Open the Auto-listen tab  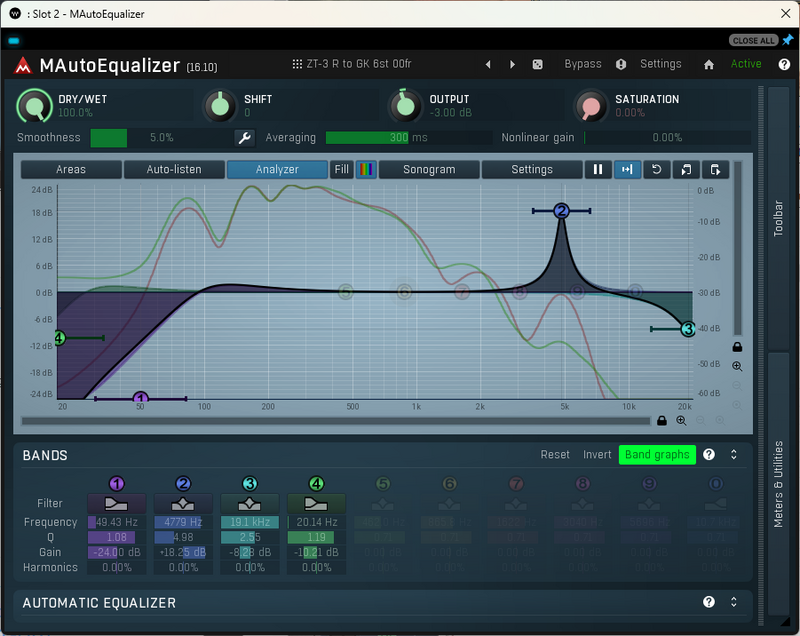tap(174, 169)
